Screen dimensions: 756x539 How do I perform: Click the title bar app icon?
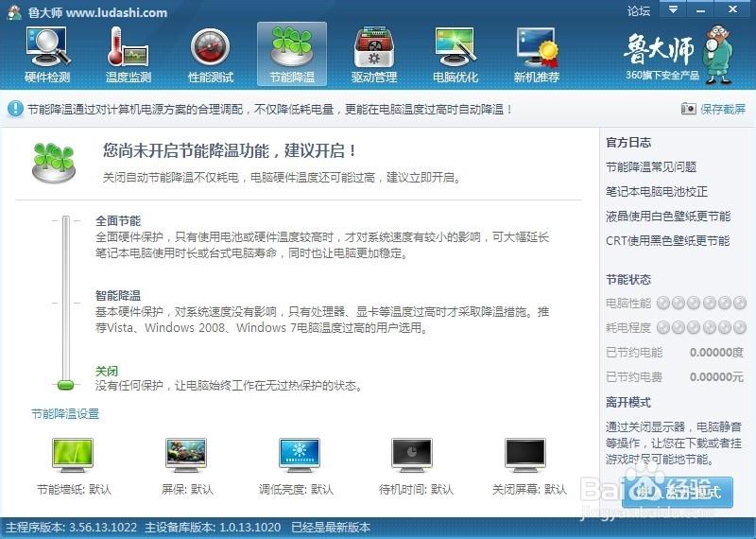(x=14, y=12)
